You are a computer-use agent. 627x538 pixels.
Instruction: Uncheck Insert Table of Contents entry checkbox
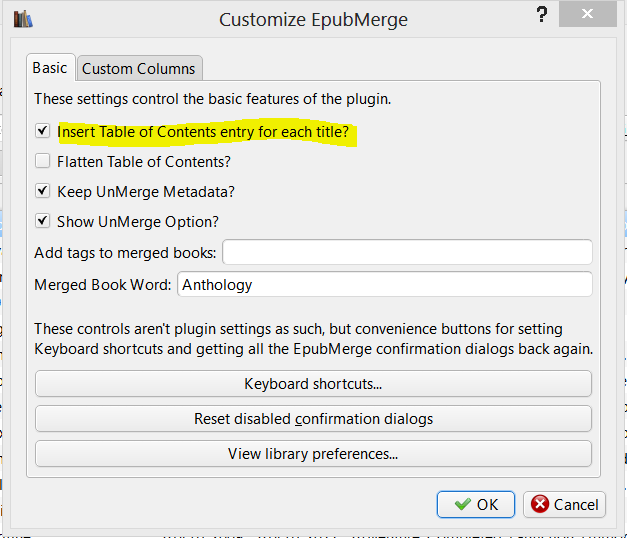tap(42, 131)
